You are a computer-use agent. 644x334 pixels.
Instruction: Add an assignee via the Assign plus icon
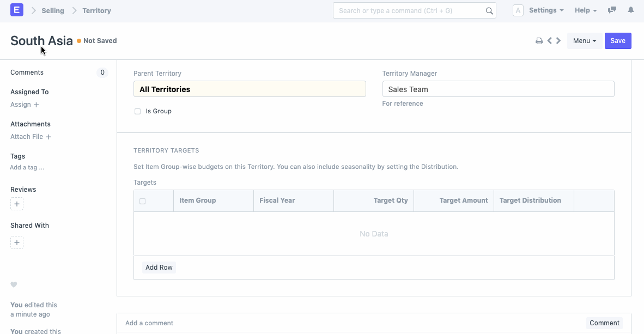[x=35, y=105]
